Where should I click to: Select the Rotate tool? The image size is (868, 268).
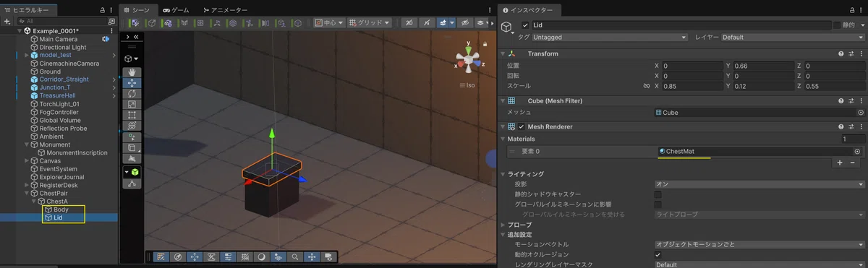[132, 94]
